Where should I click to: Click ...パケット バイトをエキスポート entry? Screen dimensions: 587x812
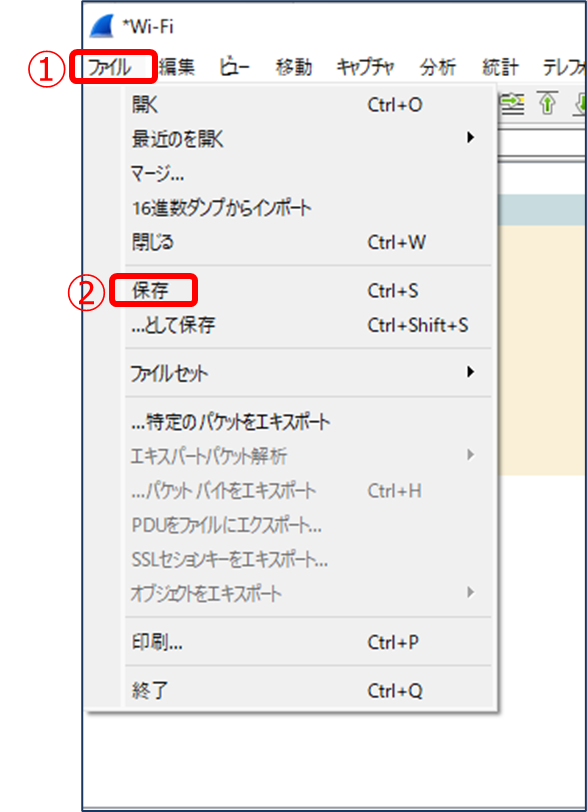coord(308,490)
